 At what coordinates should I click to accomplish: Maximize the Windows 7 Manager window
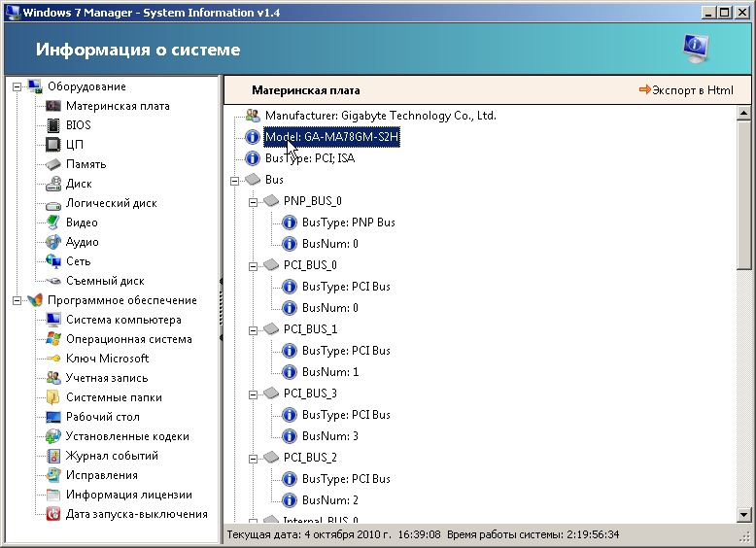coord(725,13)
